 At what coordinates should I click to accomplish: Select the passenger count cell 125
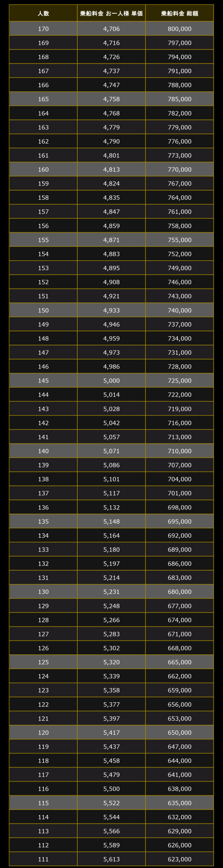43,662
